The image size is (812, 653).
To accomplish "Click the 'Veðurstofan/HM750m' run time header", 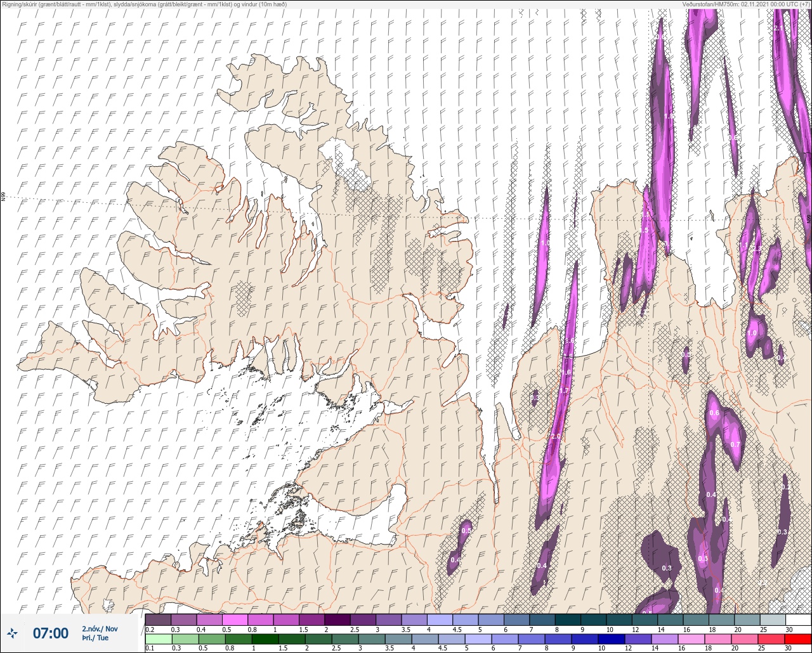I will point(746,4).
